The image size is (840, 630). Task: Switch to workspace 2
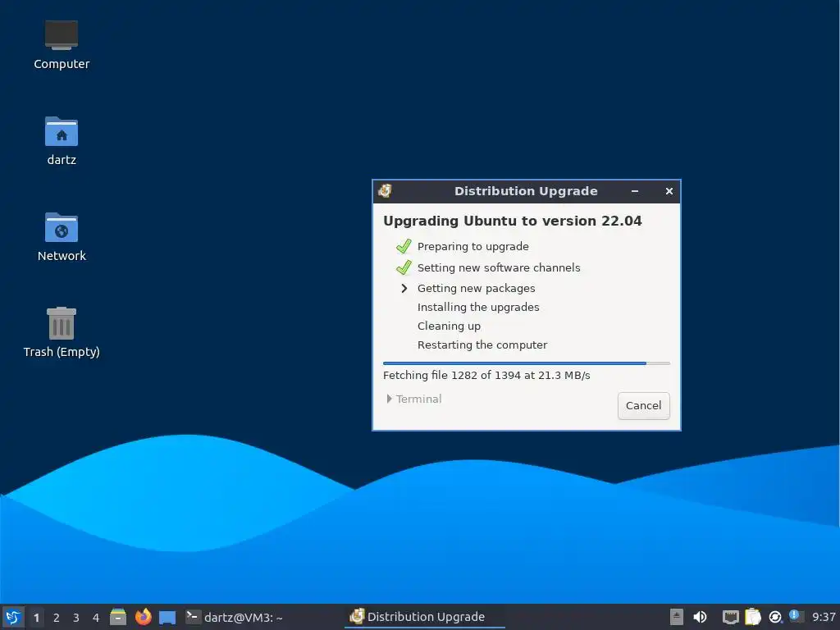coord(57,618)
